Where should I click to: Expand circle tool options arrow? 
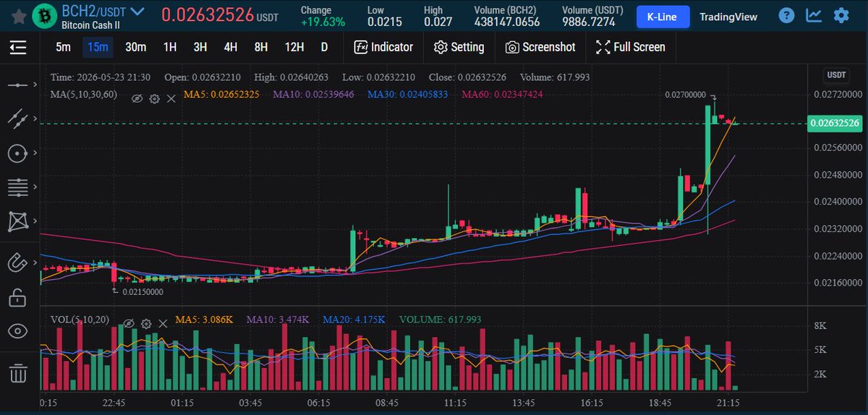(34, 153)
